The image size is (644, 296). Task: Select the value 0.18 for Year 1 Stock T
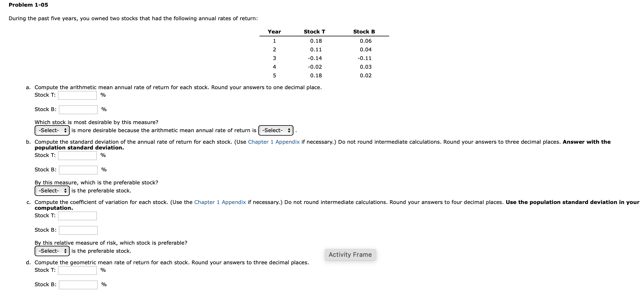coord(316,41)
